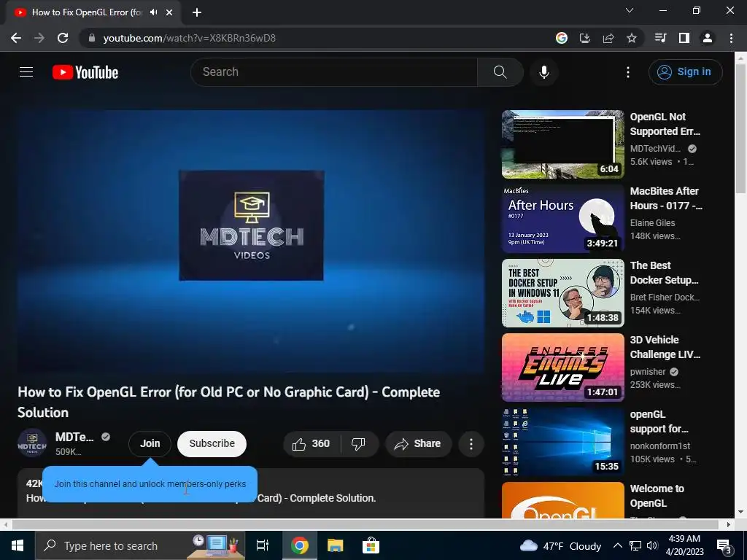Share this video
This screenshot has width=747, height=560.
418,444
